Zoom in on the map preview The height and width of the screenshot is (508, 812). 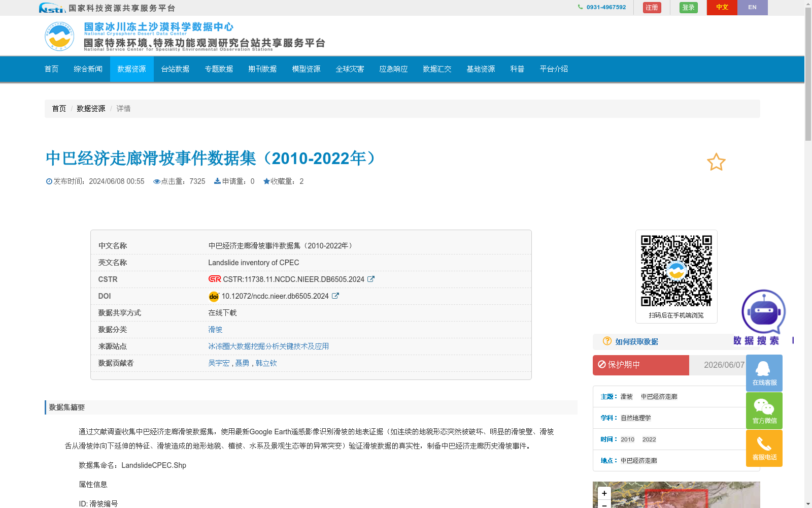(604, 493)
